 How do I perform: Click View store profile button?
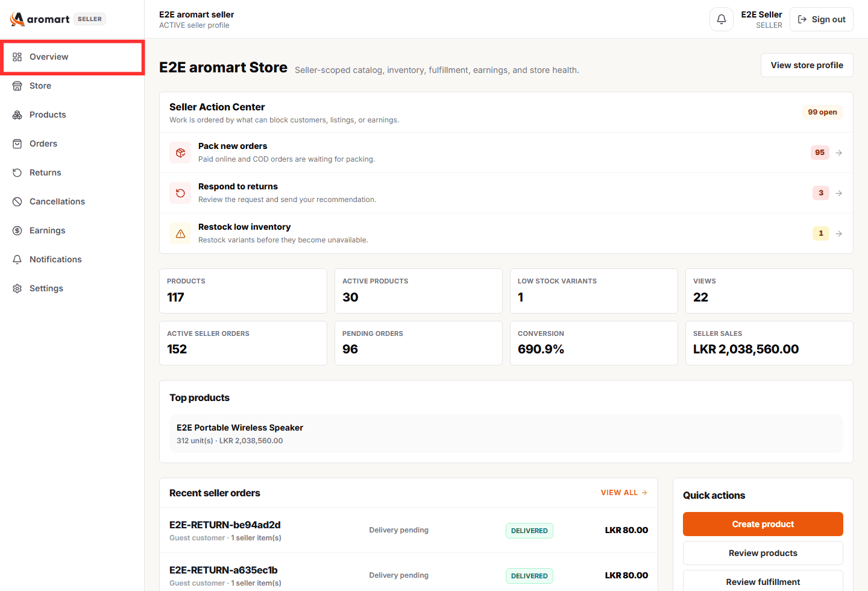point(807,65)
